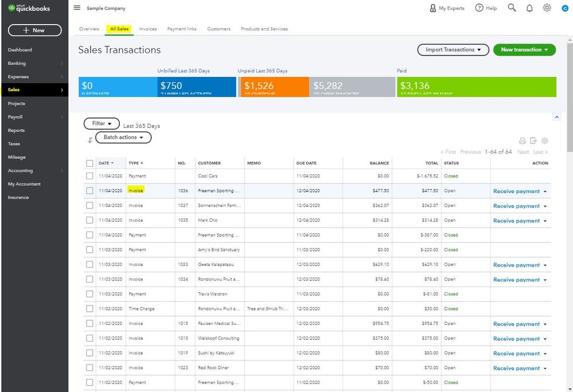The height and width of the screenshot is (392, 573).
Task: Open Reports in the sidebar
Action: [x=16, y=130]
